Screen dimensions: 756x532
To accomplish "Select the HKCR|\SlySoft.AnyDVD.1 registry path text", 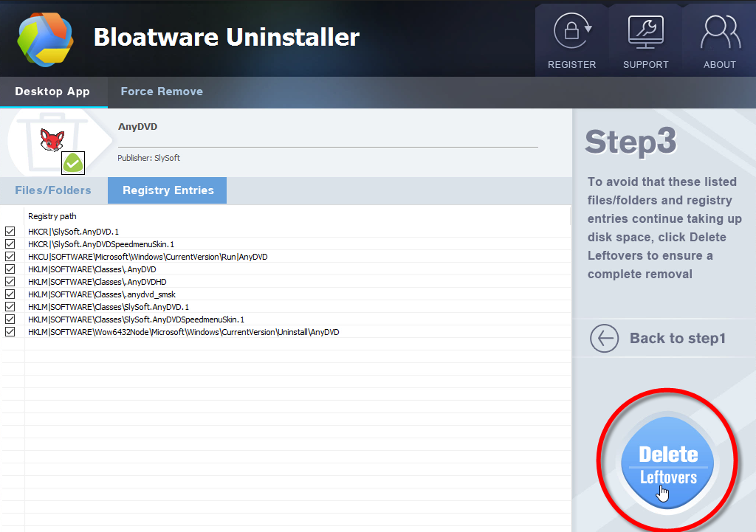I will pos(73,232).
